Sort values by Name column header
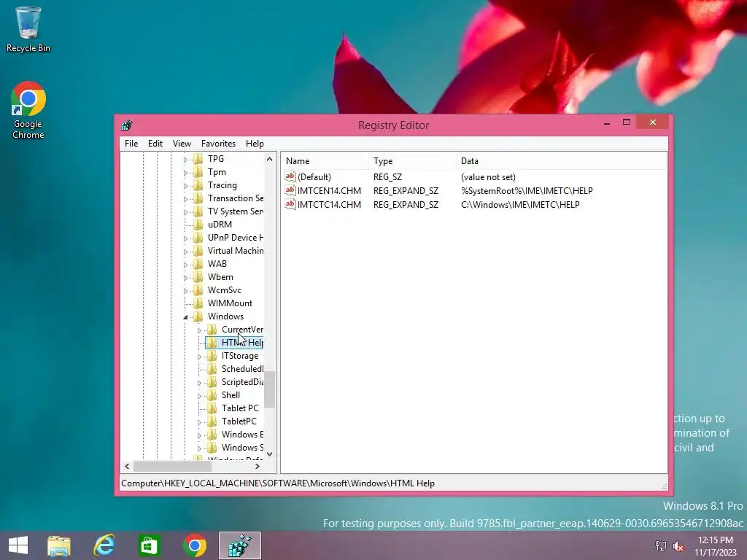747x560 pixels. [x=325, y=161]
